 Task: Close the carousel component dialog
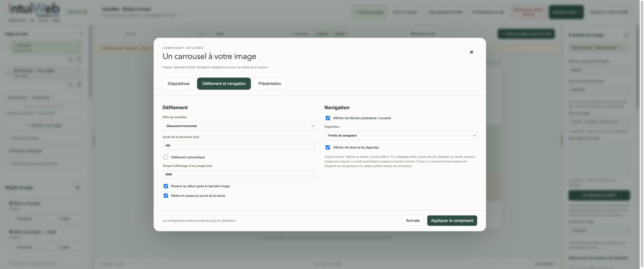pos(471,52)
